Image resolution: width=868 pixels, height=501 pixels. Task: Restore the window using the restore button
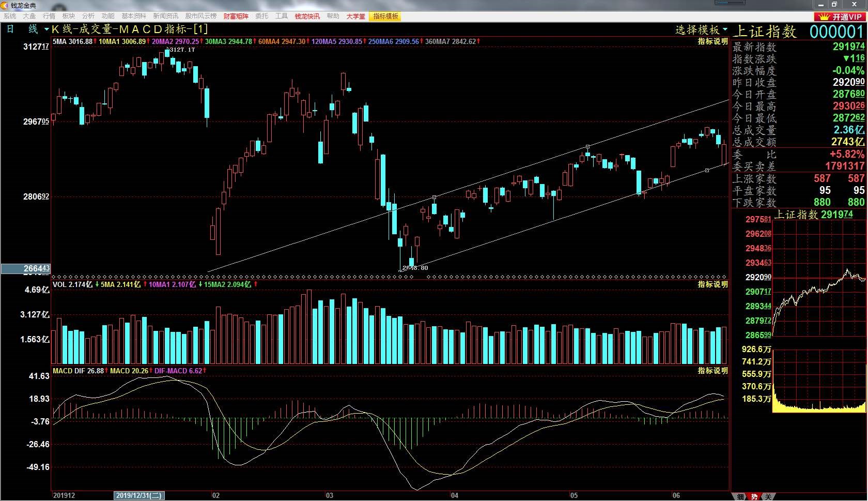[834, 4]
